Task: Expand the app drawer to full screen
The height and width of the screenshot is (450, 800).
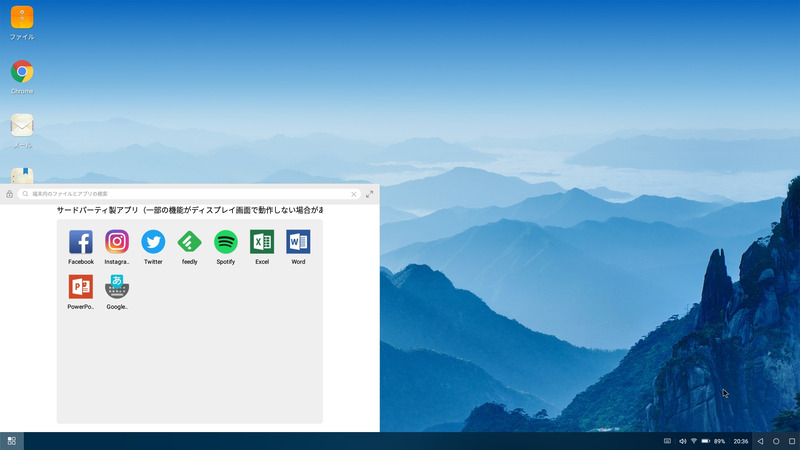Action: click(369, 194)
